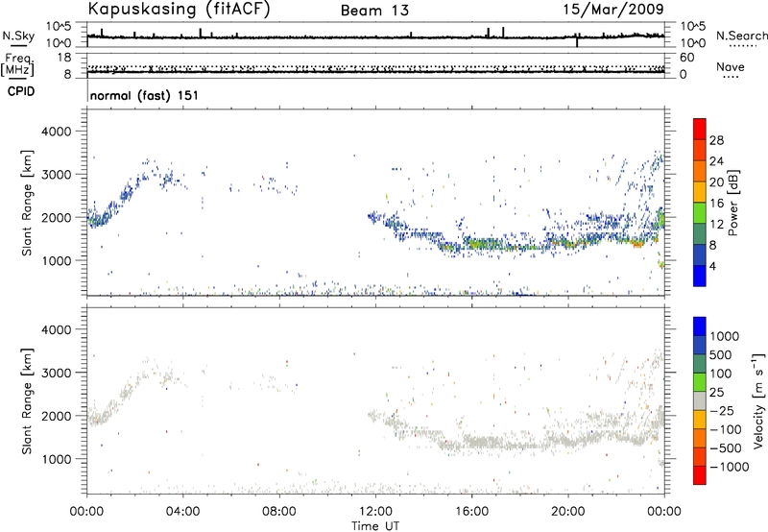This screenshot has width=768, height=532.
Task: Click the "3000" tick on velocity panel axis
Action: point(57,373)
